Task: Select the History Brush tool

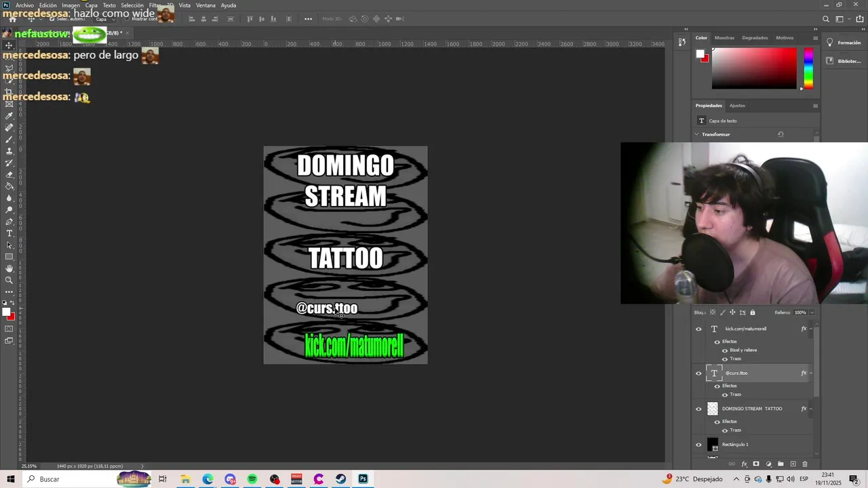Action: (x=9, y=163)
